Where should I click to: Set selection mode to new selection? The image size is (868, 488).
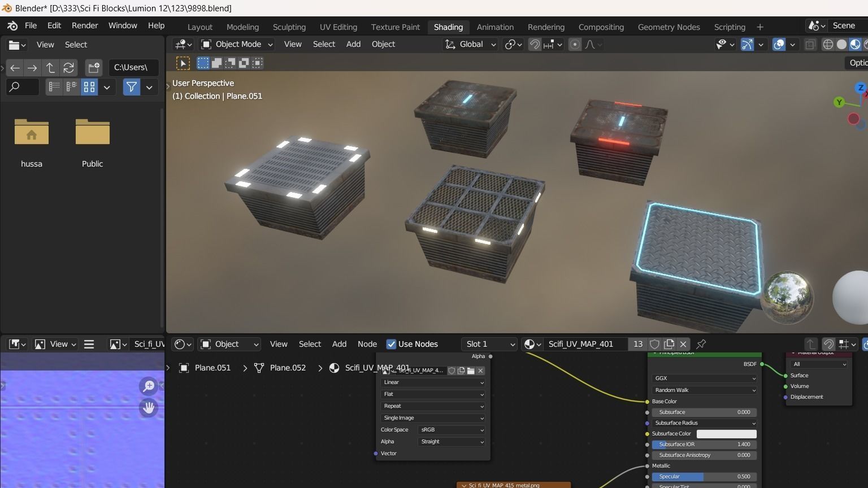(x=203, y=63)
